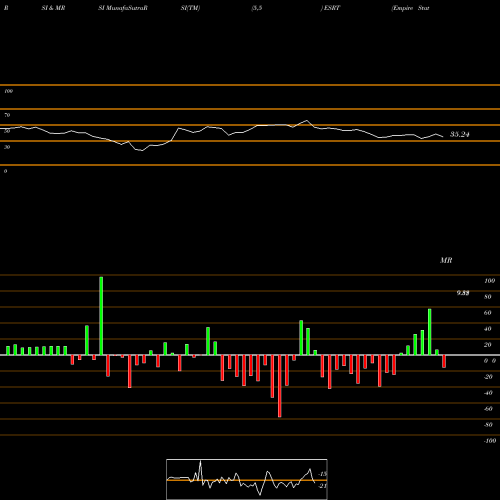
Task: Open the mini overview chart thumbnail
Action: coord(247,479)
